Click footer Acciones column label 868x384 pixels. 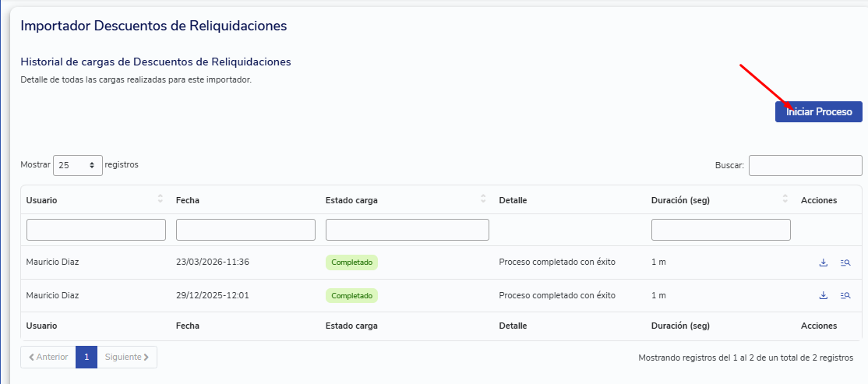coord(819,326)
